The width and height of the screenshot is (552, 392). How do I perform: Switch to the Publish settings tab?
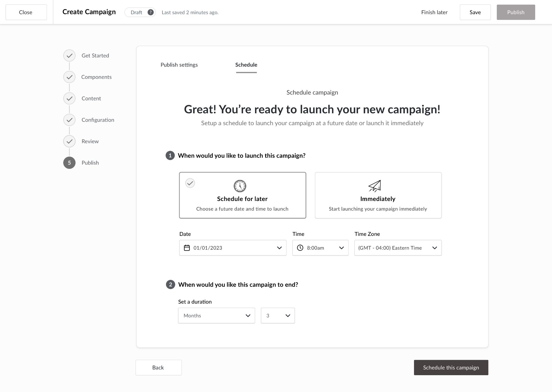(x=179, y=65)
